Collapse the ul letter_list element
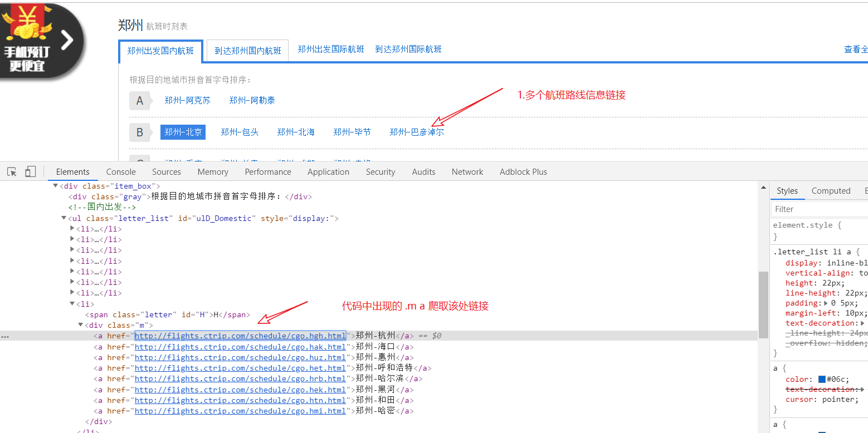Viewport: 868px width, 433px height. pos(64,218)
